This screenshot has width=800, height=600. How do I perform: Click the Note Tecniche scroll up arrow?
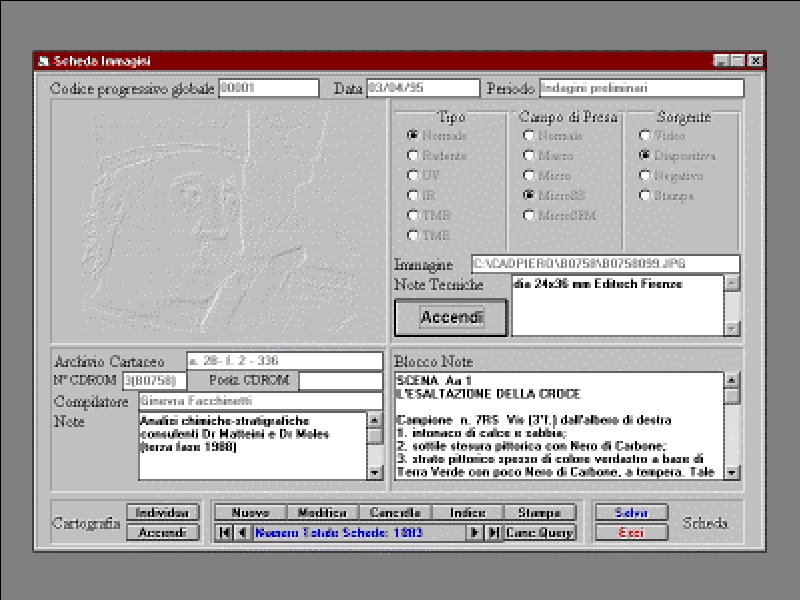(x=732, y=283)
